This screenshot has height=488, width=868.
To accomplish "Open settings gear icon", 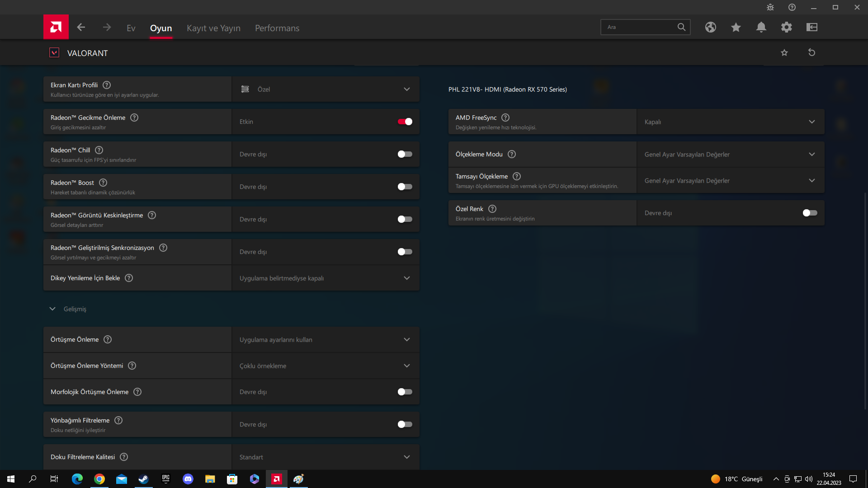I will click(x=787, y=27).
